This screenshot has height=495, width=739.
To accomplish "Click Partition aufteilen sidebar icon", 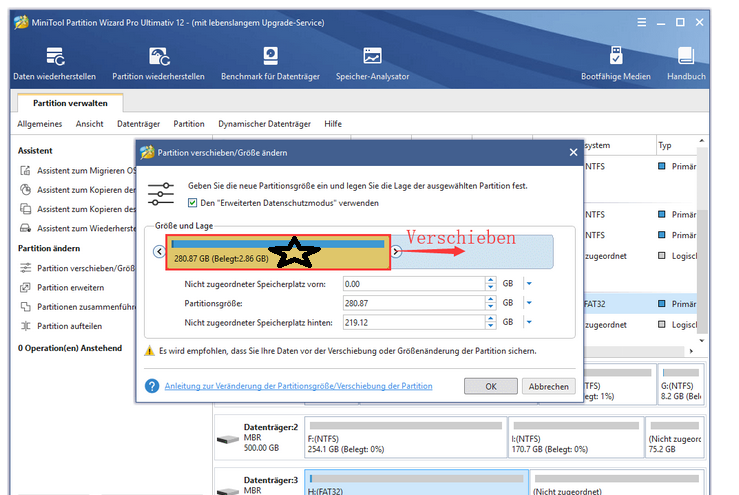I will click(x=25, y=326).
